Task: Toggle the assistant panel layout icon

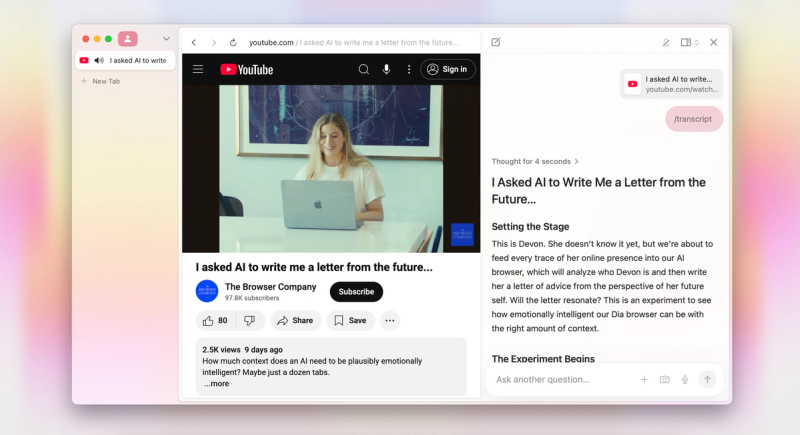Action: click(686, 42)
